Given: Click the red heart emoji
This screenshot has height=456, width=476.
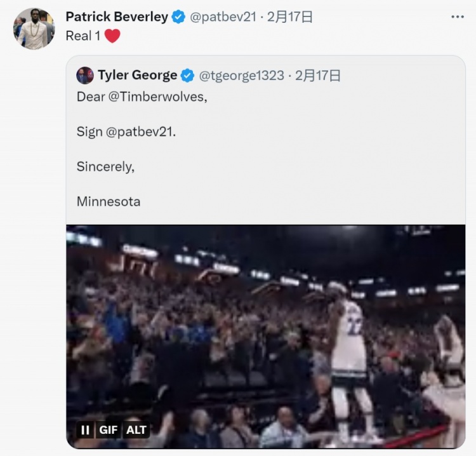Looking at the screenshot, I should click(112, 36).
